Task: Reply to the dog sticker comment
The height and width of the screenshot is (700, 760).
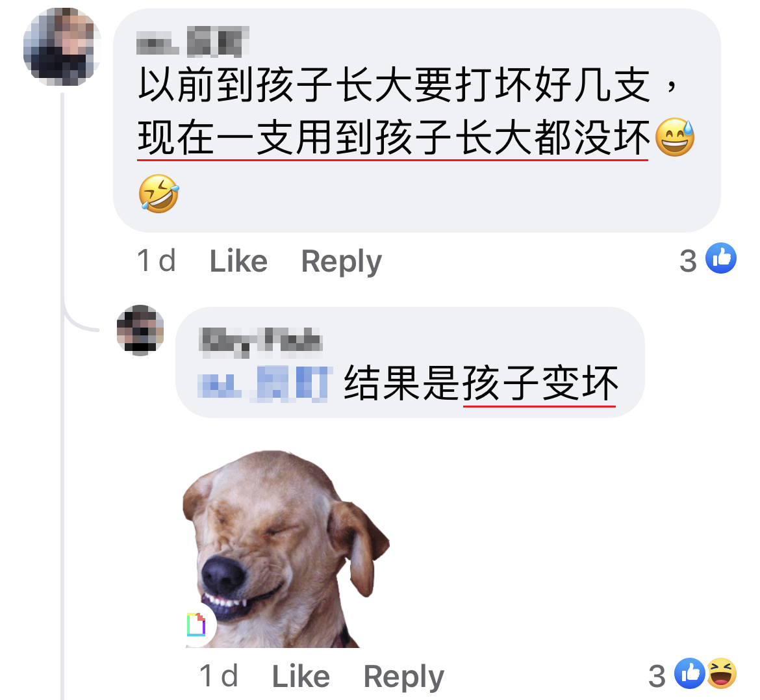Action: click(x=404, y=677)
